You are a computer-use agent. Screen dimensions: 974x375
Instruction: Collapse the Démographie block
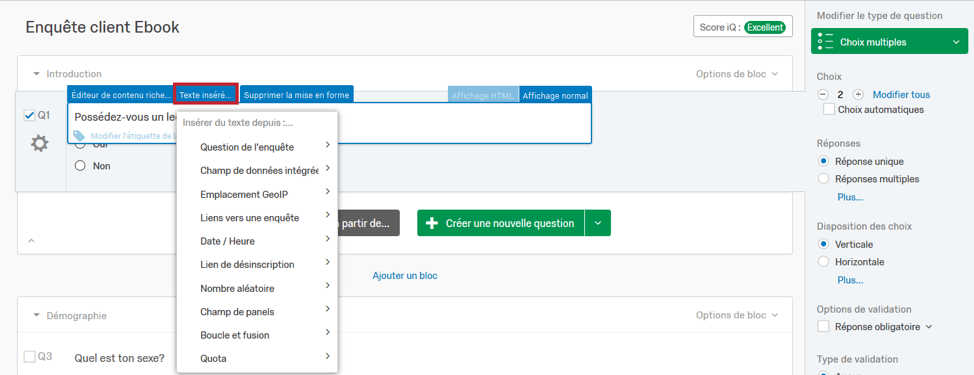click(37, 315)
